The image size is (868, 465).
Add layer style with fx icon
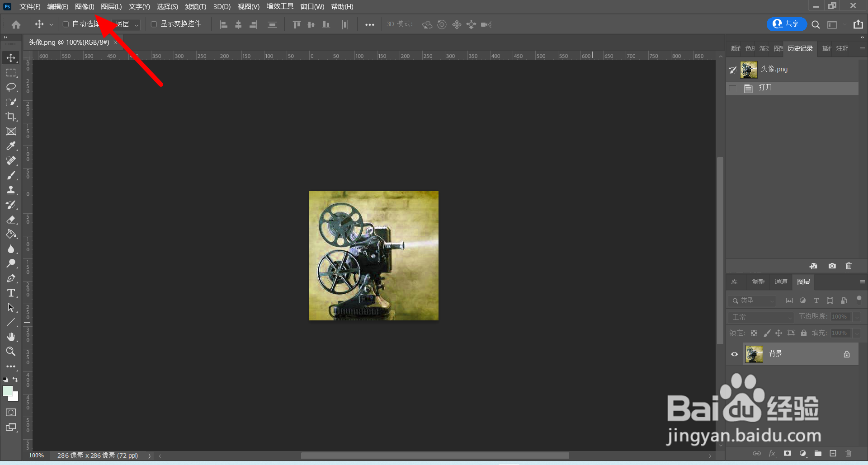pyautogui.click(x=772, y=453)
